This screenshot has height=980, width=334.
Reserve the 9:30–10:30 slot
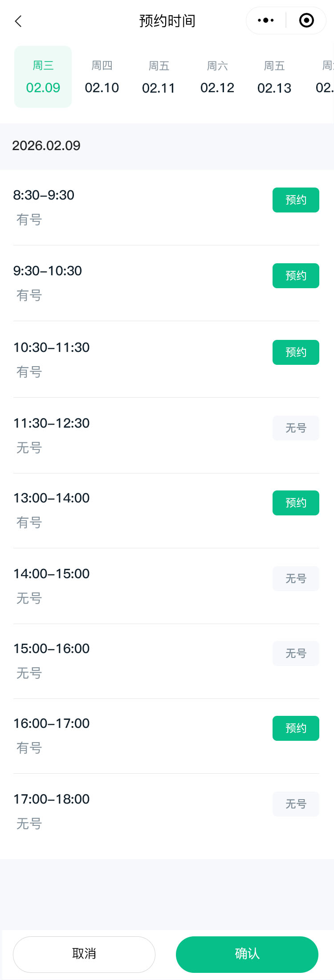coord(296,276)
